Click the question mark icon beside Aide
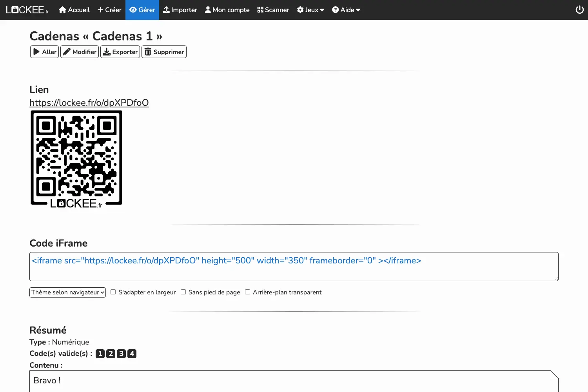Image resolution: width=588 pixels, height=392 pixels. pos(336,10)
